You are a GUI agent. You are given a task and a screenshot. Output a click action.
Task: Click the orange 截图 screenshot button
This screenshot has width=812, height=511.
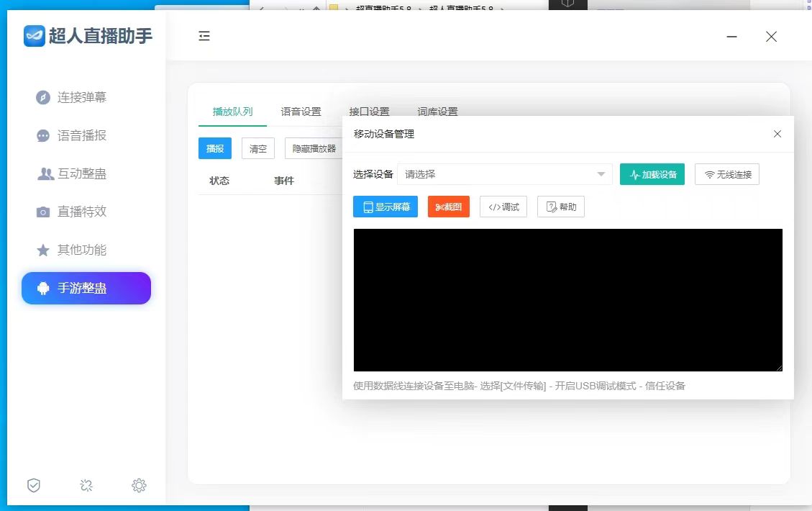tap(448, 207)
